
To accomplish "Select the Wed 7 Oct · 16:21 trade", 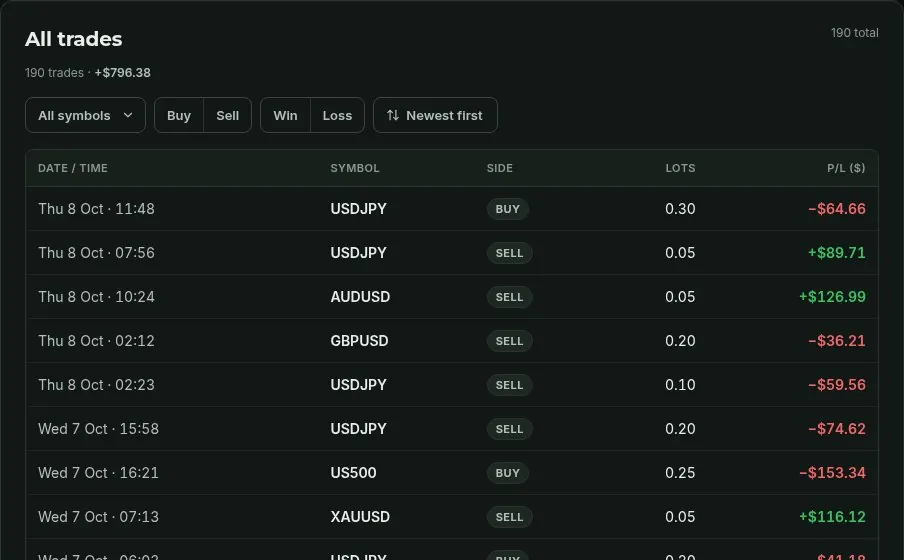I will [x=452, y=473].
